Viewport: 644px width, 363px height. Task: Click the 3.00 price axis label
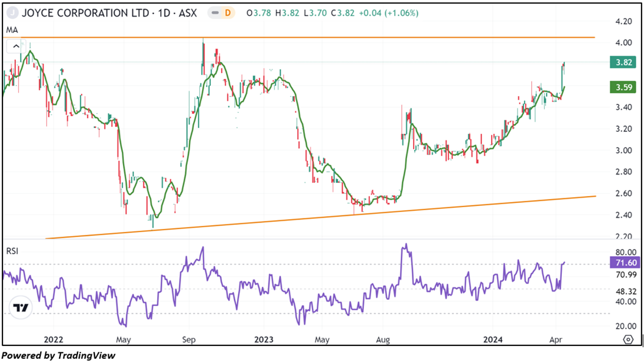[623, 151]
